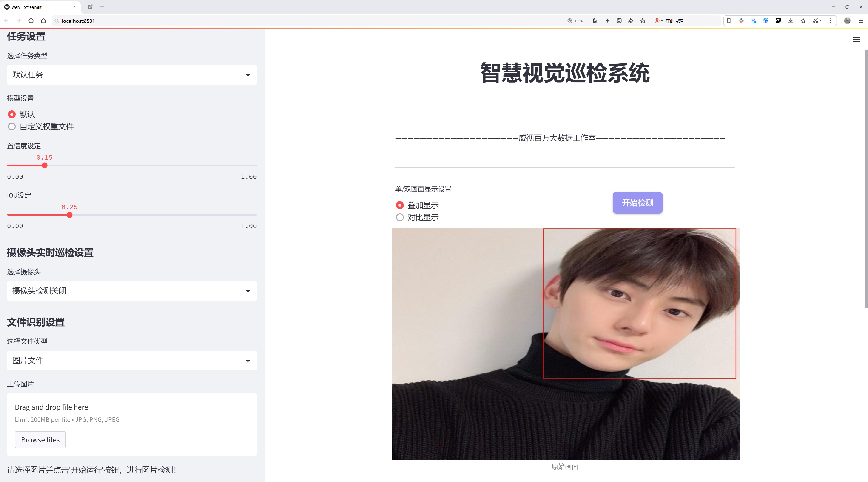
Task: Open the 图片文件 file type dropdown
Action: point(132,361)
